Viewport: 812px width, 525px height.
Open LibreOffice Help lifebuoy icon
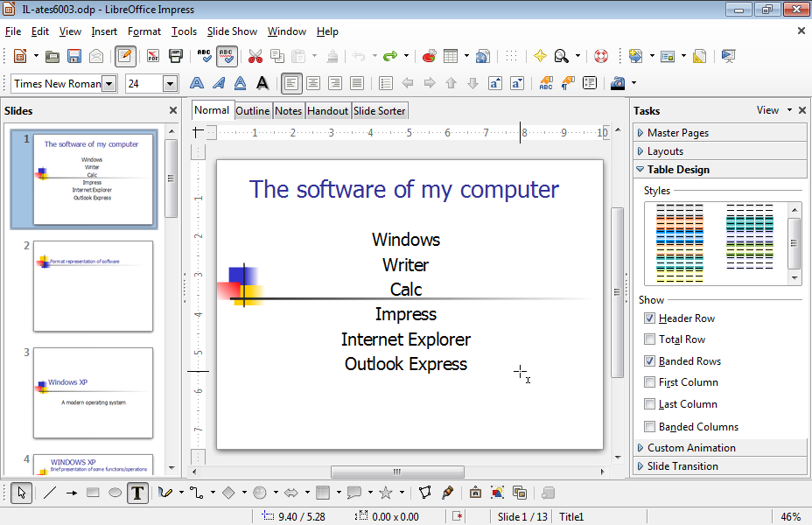point(601,56)
